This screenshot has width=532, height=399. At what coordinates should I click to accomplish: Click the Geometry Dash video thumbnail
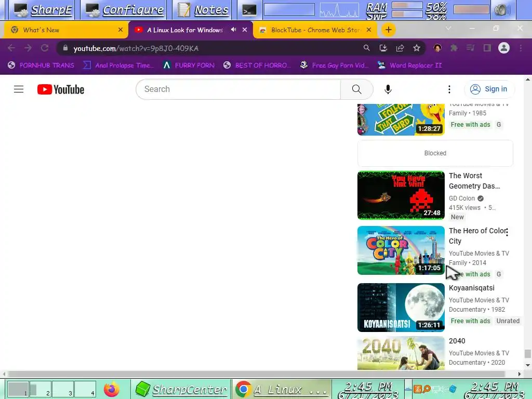pyautogui.click(x=401, y=195)
